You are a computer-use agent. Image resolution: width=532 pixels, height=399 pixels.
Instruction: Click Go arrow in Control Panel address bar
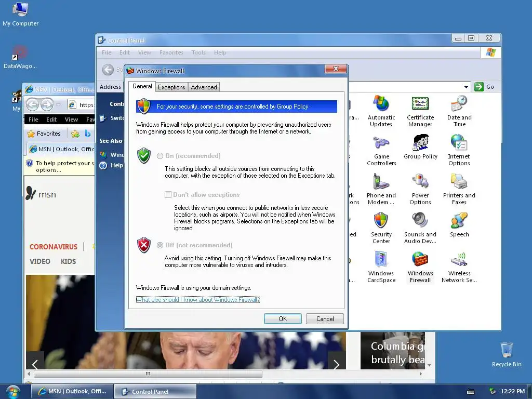(x=478, y=87)
